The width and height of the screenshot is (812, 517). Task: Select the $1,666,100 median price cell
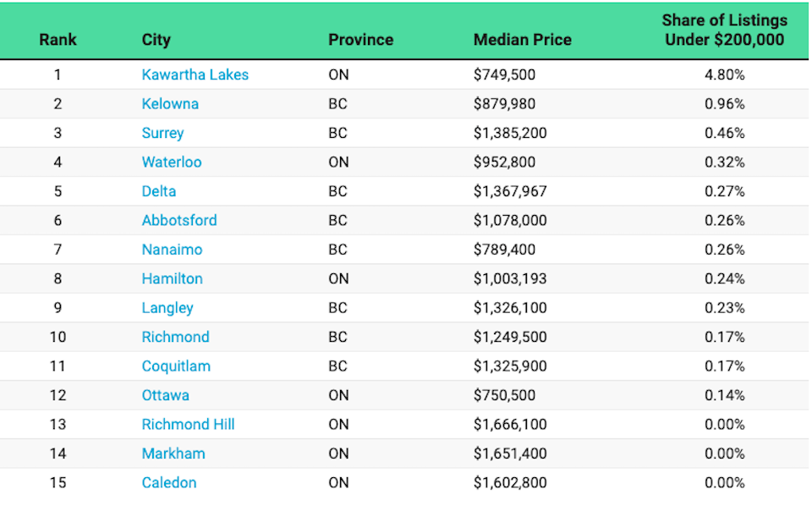509,425
